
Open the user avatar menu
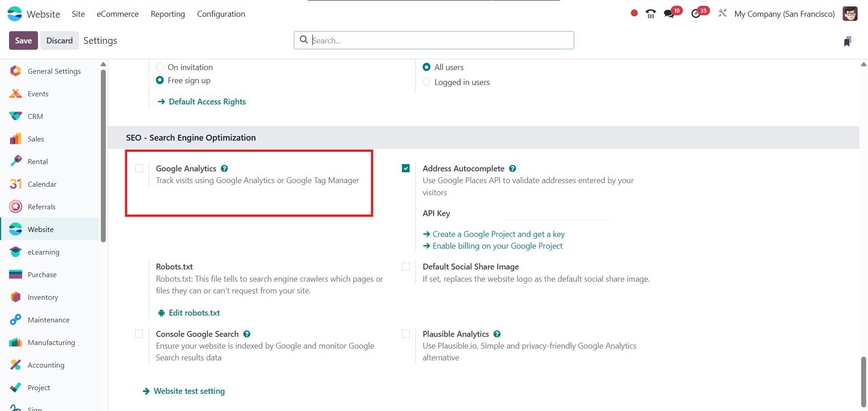click(850, 14)
